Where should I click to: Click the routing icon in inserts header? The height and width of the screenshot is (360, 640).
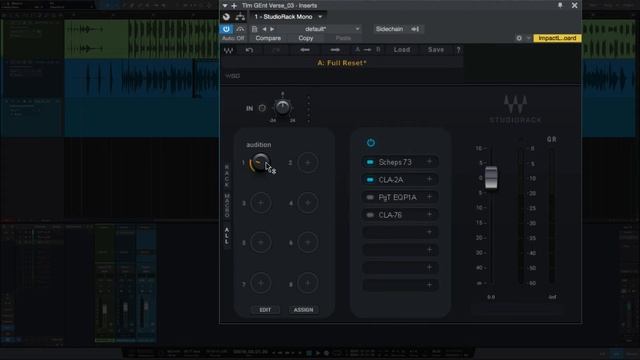coord(240,17)
